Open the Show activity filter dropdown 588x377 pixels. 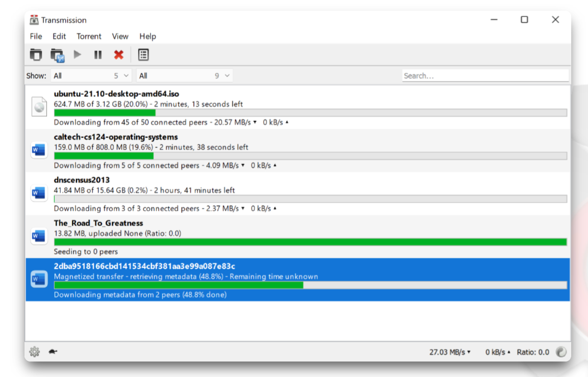pos(91,76)
